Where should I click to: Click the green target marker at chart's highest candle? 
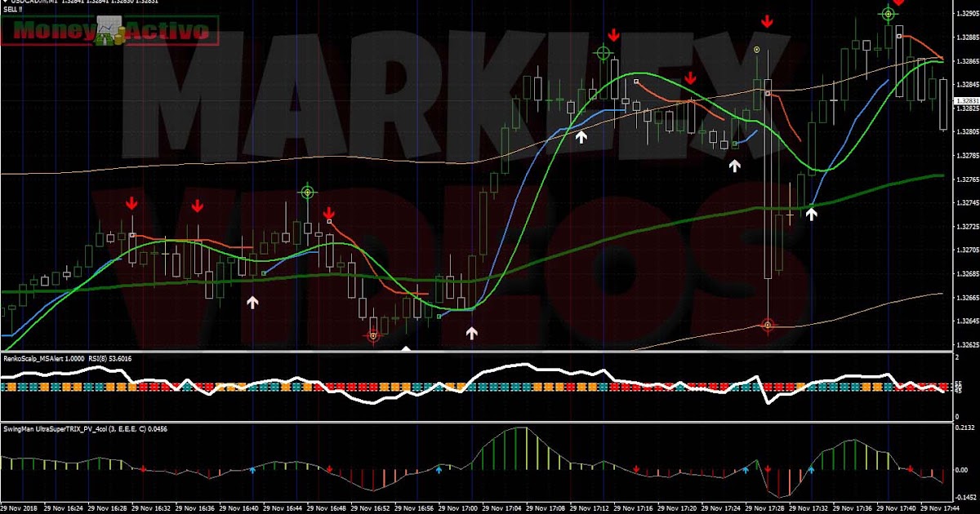(889, 14)
